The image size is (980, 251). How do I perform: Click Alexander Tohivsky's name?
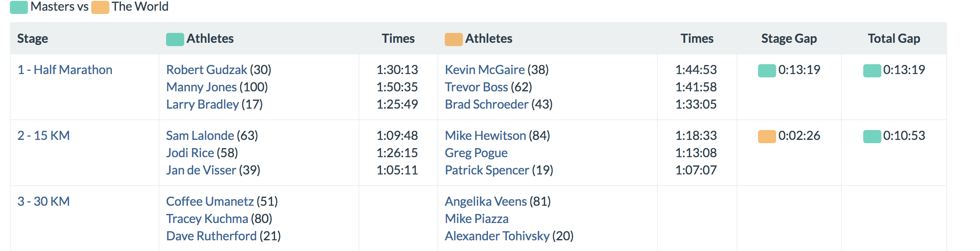(x=497, y=236)
